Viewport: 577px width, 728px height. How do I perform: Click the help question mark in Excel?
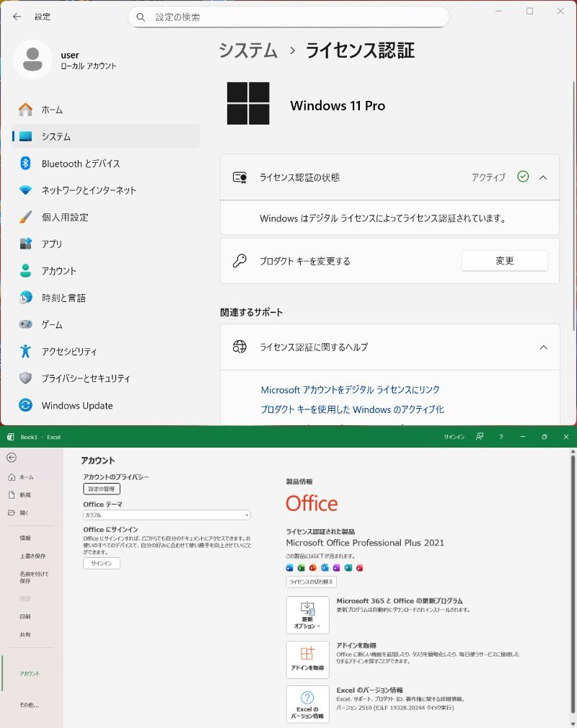[x=501, y=437]
